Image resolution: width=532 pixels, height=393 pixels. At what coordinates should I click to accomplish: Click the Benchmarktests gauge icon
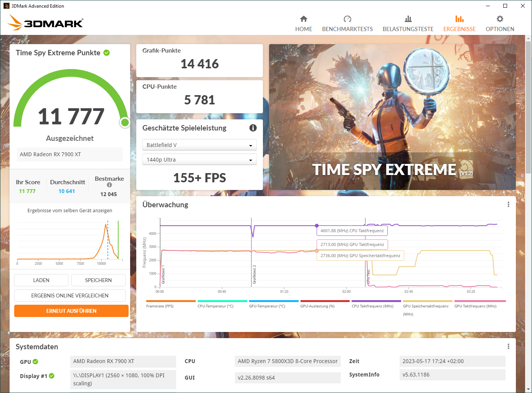coord(347,19)
